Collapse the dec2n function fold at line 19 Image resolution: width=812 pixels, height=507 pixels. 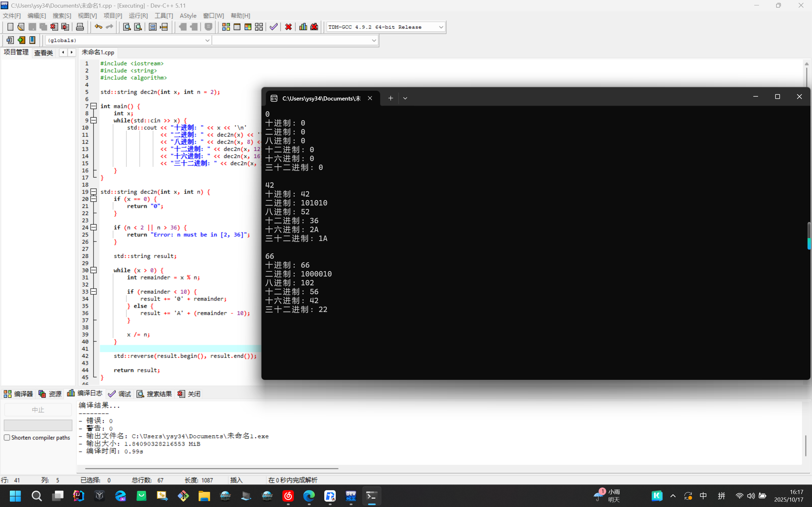click(94, 192)
